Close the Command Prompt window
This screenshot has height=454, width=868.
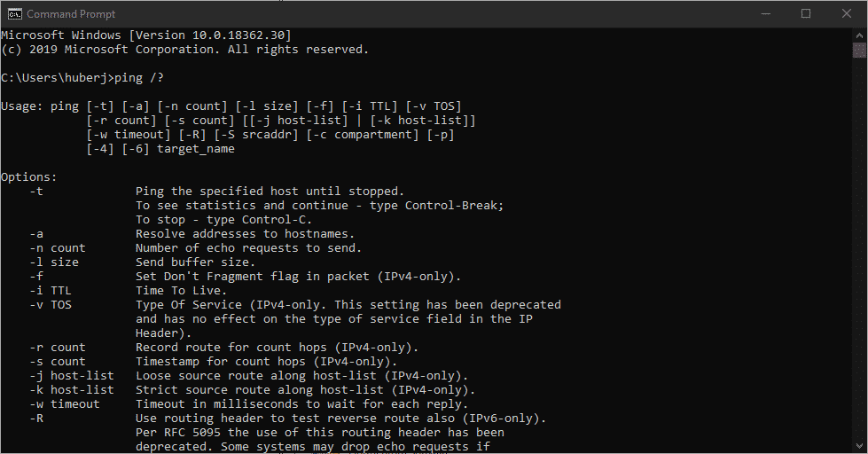point(847,14)
